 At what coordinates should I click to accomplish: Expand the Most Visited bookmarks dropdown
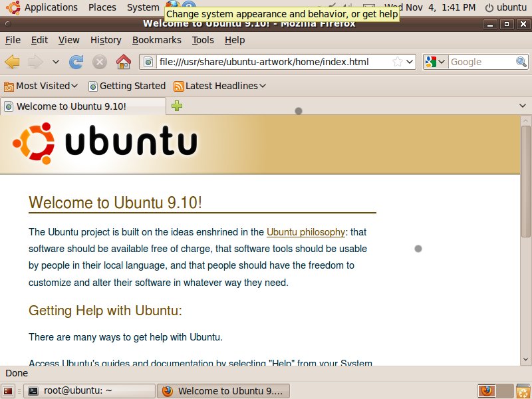click(41, 86)
